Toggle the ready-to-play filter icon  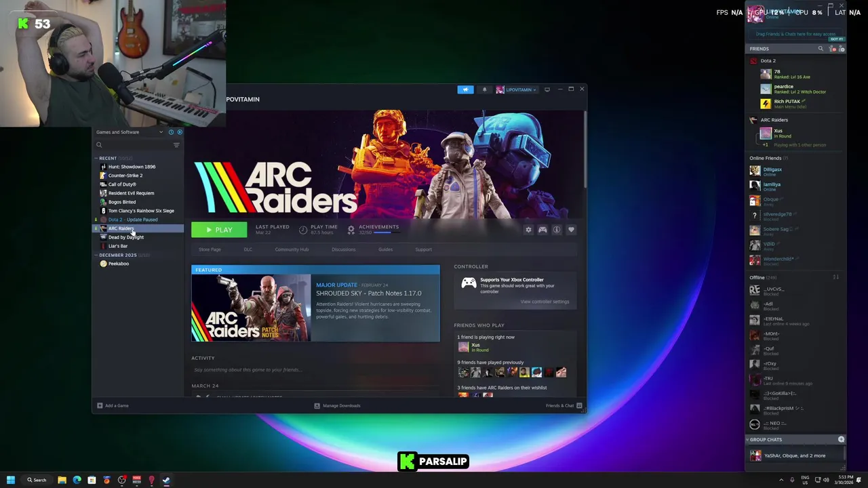click(x=180, y=132)
